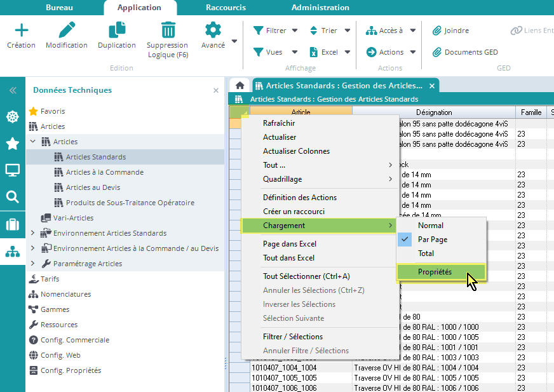Viewport: 554px width, 392px height.
Task: Open the search icon in left sidebar
Action: pos(12,197)
